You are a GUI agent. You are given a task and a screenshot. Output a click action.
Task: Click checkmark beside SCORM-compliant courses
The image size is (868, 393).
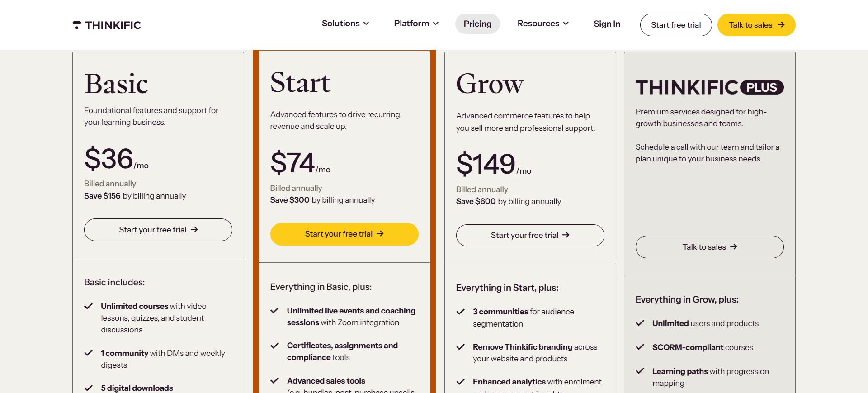[x=640, y=347]
